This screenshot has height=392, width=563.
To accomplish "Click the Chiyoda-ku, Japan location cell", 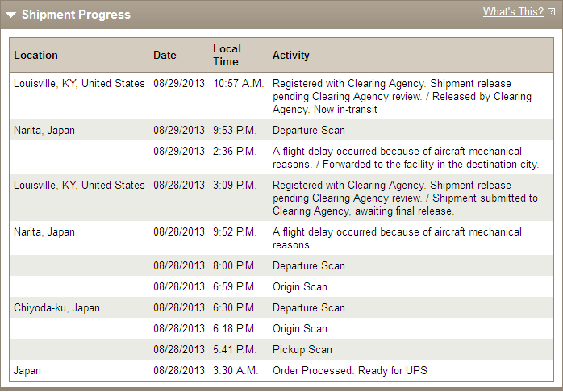I will pos(56,308).
